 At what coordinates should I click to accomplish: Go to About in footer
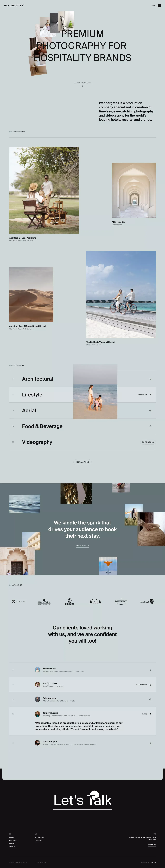12,843
